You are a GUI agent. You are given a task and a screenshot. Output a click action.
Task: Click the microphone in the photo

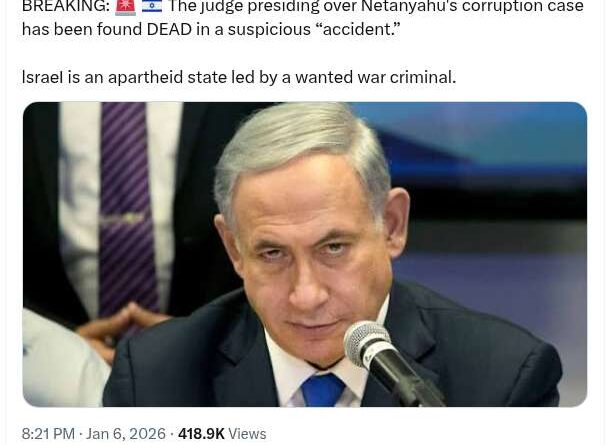(x=391, y=362)
